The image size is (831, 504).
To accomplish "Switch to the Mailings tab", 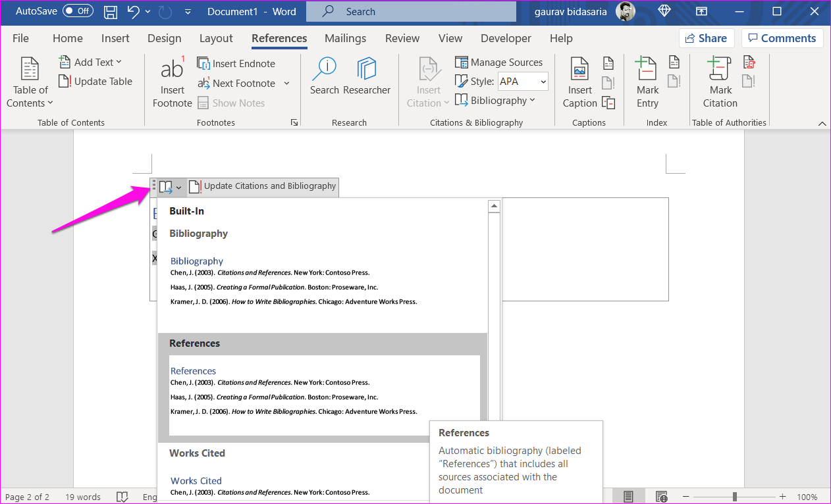I will 346,38.
